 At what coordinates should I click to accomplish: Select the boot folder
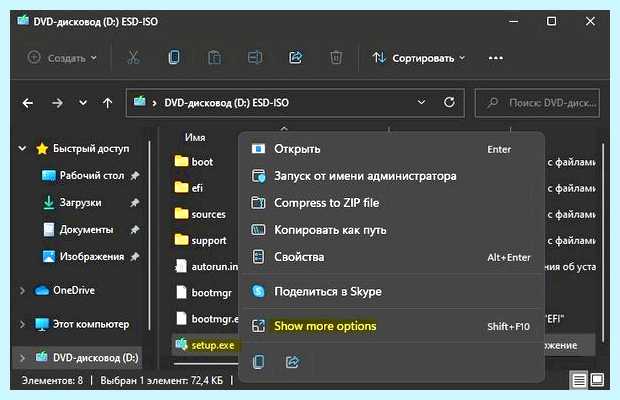193,162
